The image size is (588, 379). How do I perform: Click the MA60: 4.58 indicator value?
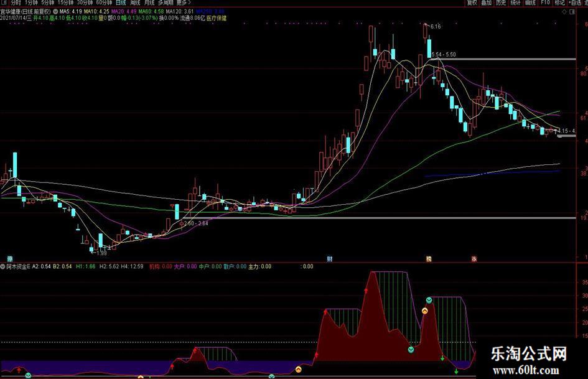[x=151, y=12]
